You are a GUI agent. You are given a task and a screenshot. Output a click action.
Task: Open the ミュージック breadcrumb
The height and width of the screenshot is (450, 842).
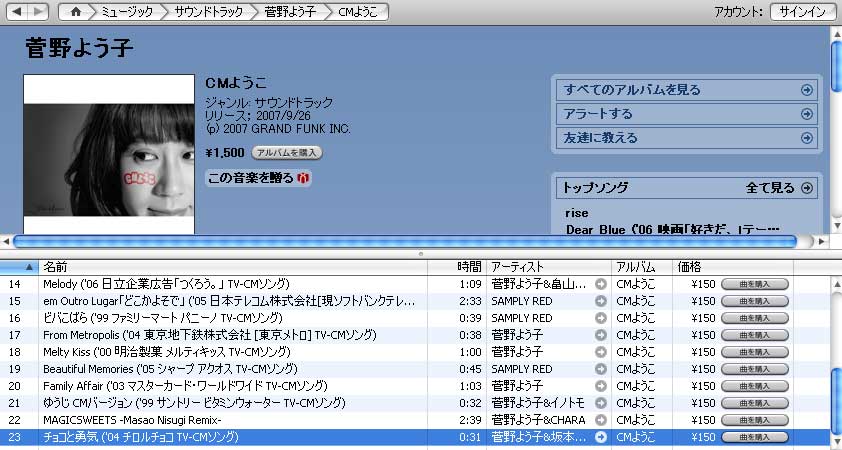pyautogui.click(x=126, y=12)
